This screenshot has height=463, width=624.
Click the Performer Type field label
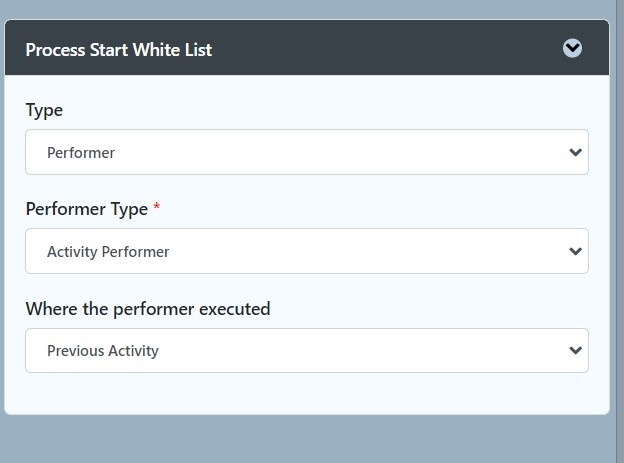[87, 209]
